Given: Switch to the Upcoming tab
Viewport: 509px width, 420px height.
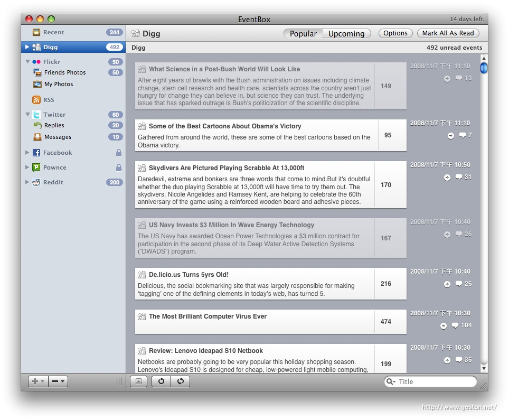Looking at the screenshot, I should [347, 33].
